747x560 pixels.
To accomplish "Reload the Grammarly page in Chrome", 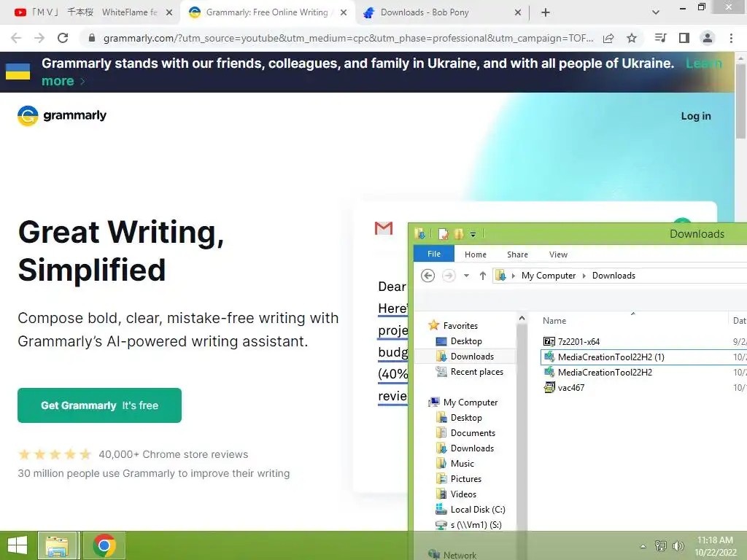I will (63, 38).
